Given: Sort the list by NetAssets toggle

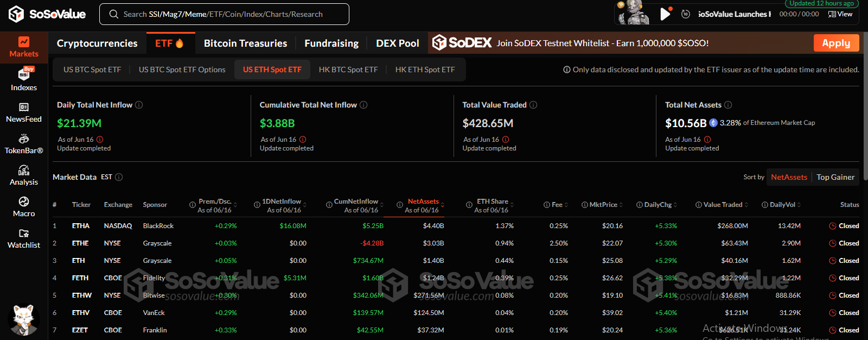Looking at the screenshot, I should [x=789, y=177].
